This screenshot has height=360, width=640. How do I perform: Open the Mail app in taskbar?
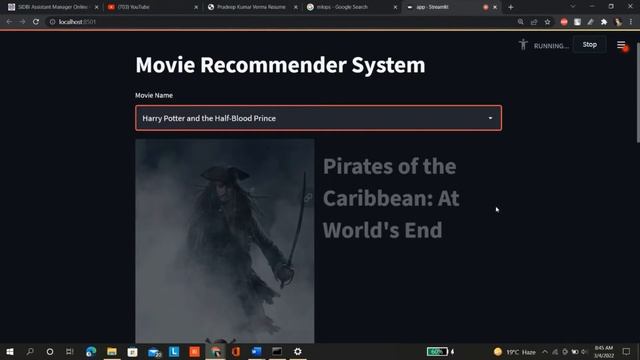tap(154, 352)
